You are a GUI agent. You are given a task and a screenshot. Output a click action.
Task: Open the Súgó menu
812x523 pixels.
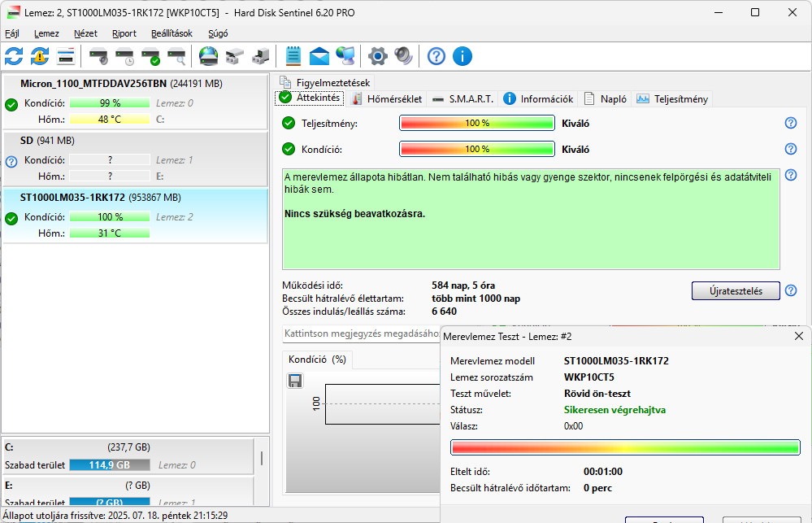218,33
